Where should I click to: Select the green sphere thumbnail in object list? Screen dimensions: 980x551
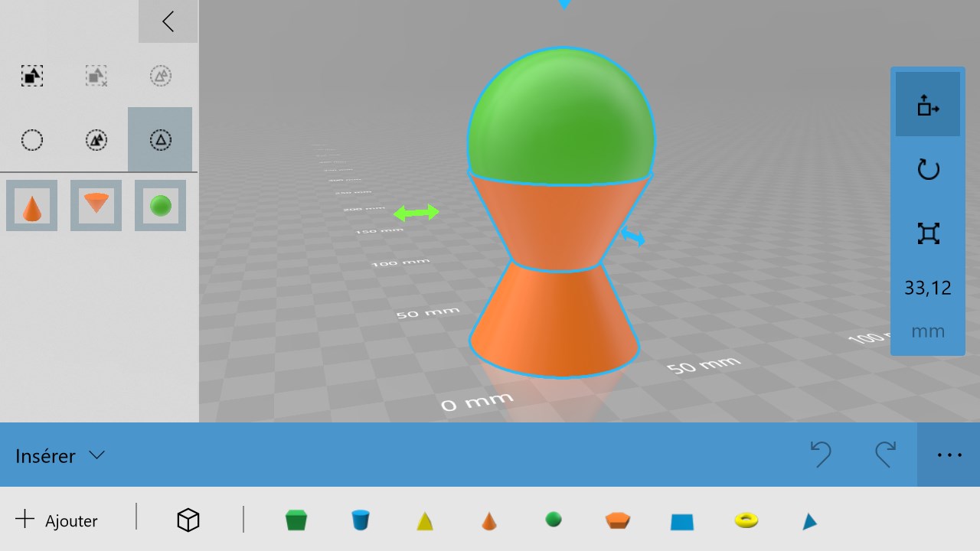pos(160,206)
